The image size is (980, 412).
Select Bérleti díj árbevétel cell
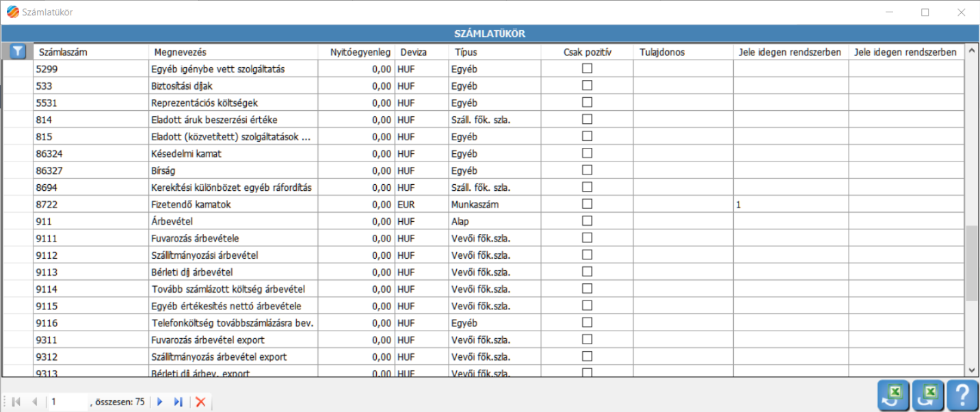233,272
